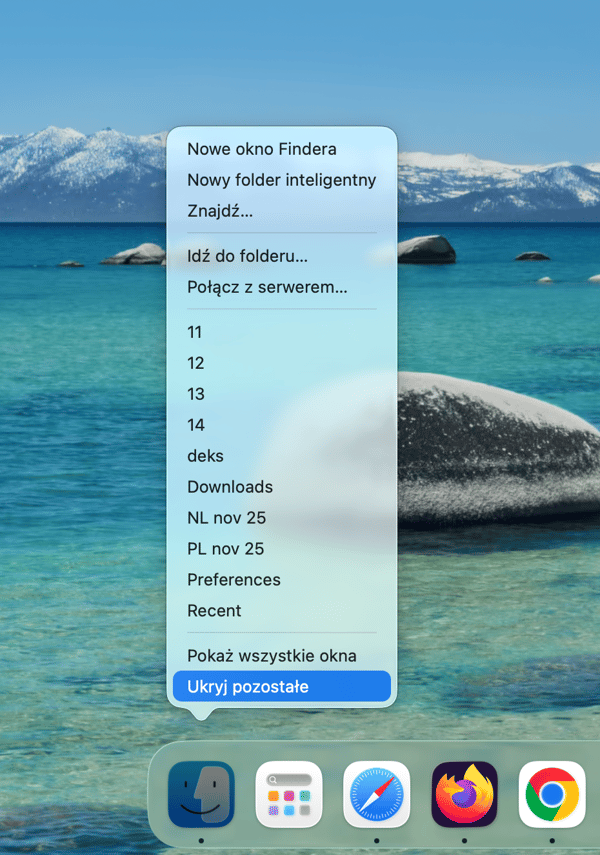Open Firefox from the Dock
The image size is (600, 855).
pos(465,794)
